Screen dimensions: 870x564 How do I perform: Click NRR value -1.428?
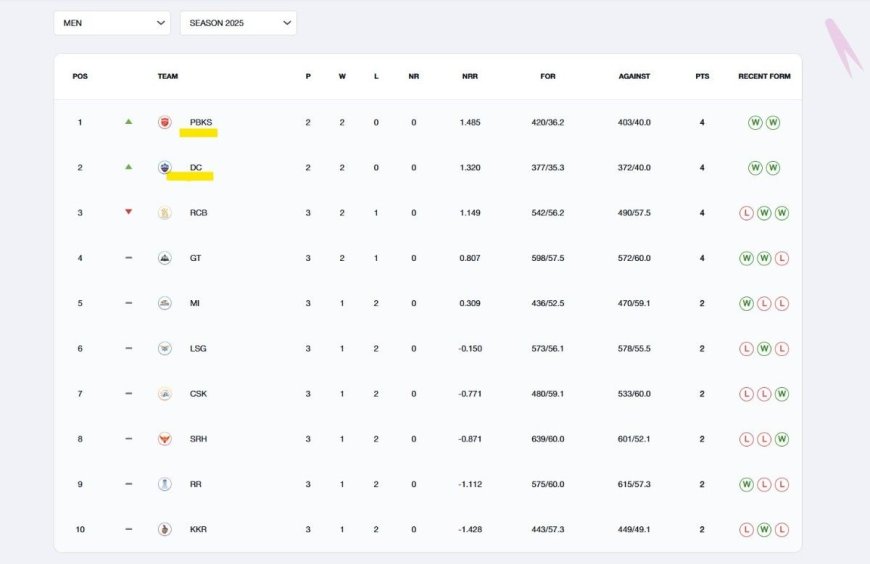click(470, 529)
